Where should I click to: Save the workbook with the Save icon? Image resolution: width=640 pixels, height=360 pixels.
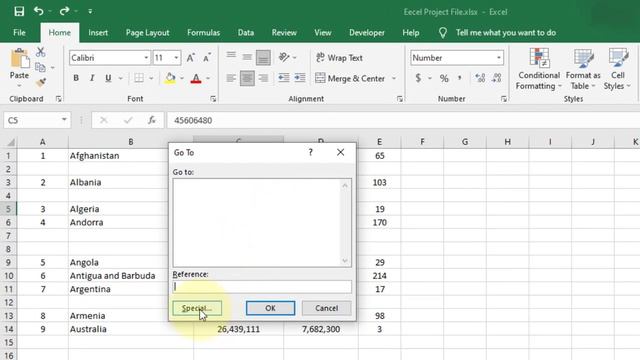[x=19, y=11]
